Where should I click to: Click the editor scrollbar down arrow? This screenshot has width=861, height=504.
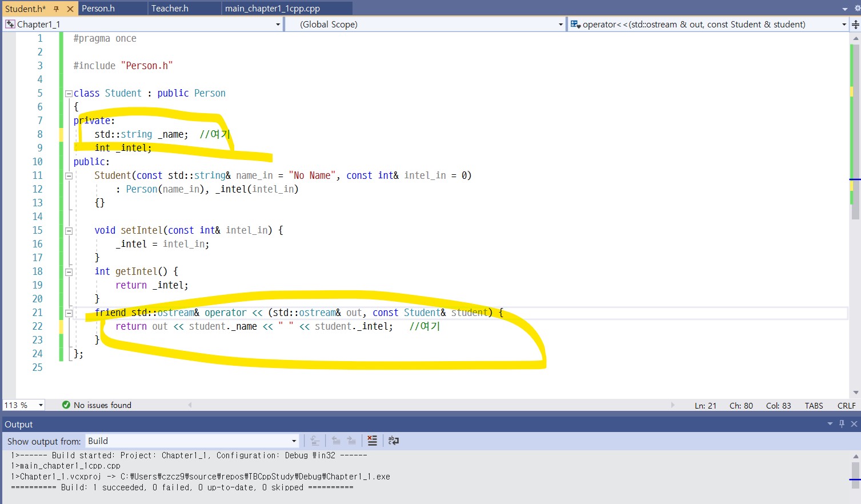(x=855, y=393)
